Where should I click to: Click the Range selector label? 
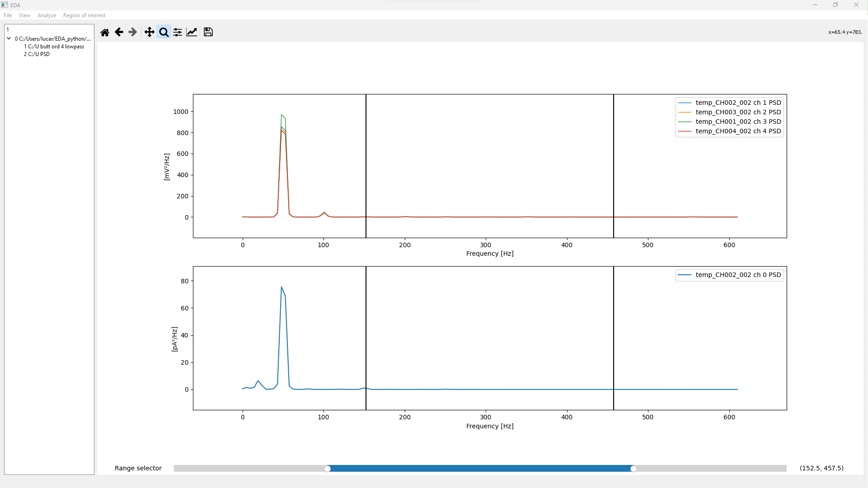coord(138,468)
